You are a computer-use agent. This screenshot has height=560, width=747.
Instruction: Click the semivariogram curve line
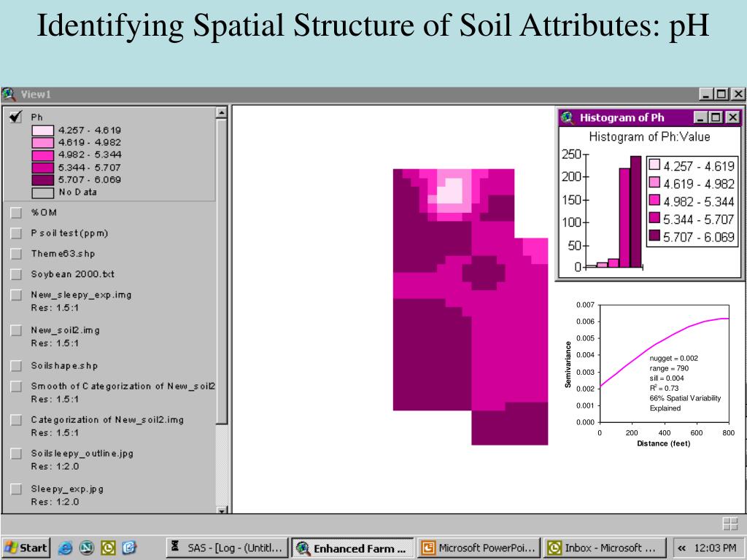pos(656,344)
